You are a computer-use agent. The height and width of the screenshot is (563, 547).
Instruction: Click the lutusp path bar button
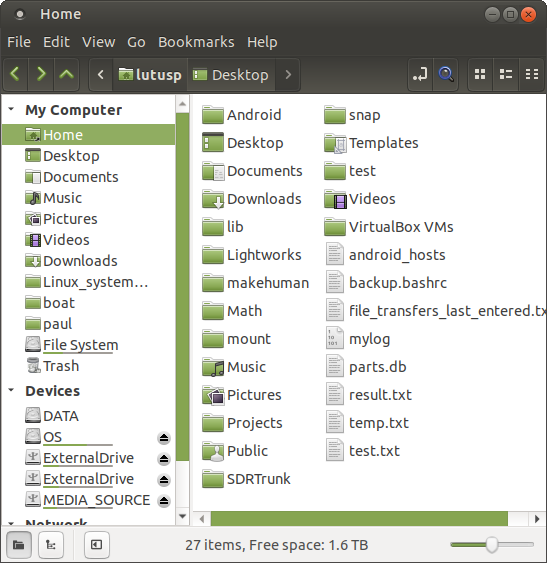150,75
